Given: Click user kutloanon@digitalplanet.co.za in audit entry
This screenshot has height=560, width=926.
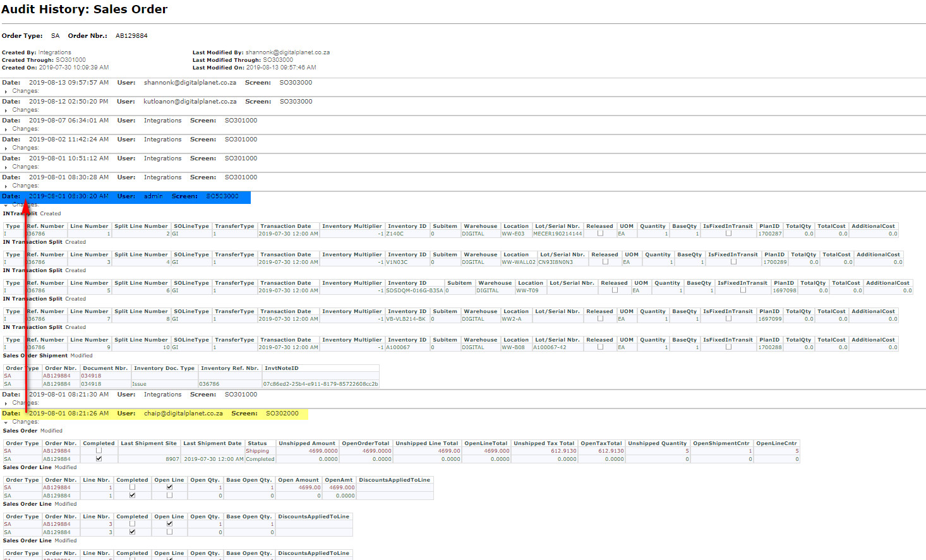Looking at the screenshot, I should pos(189,102).
